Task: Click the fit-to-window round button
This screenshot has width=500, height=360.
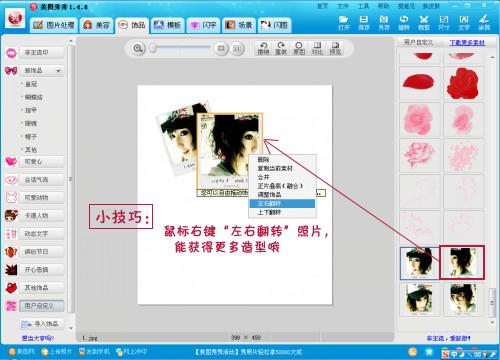Action: coord(221,49)
